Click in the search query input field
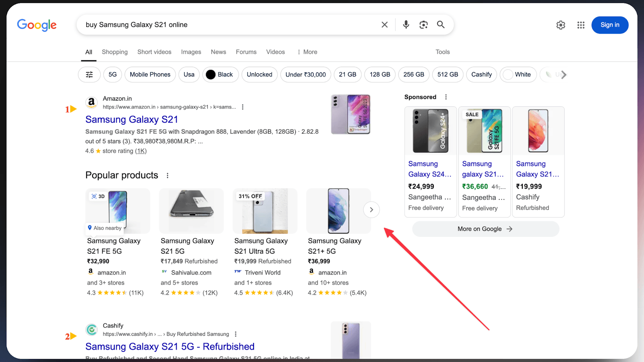 click(229, 25)
